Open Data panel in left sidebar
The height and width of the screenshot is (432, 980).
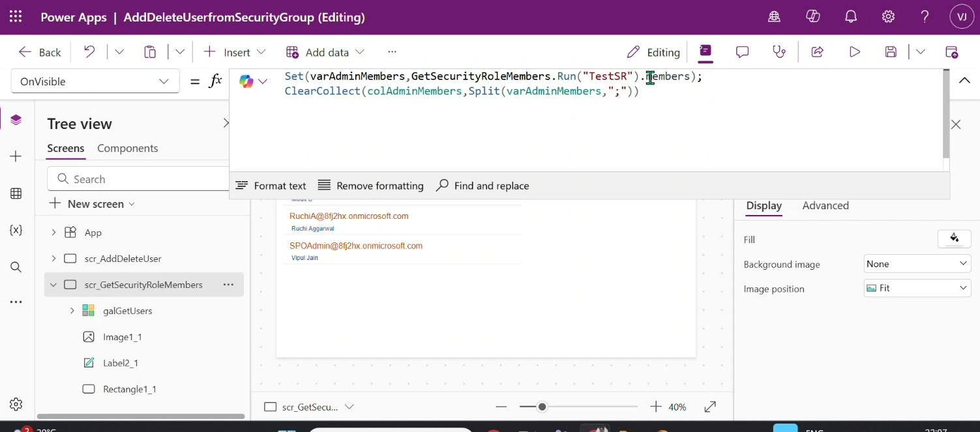tap(16, 194)
